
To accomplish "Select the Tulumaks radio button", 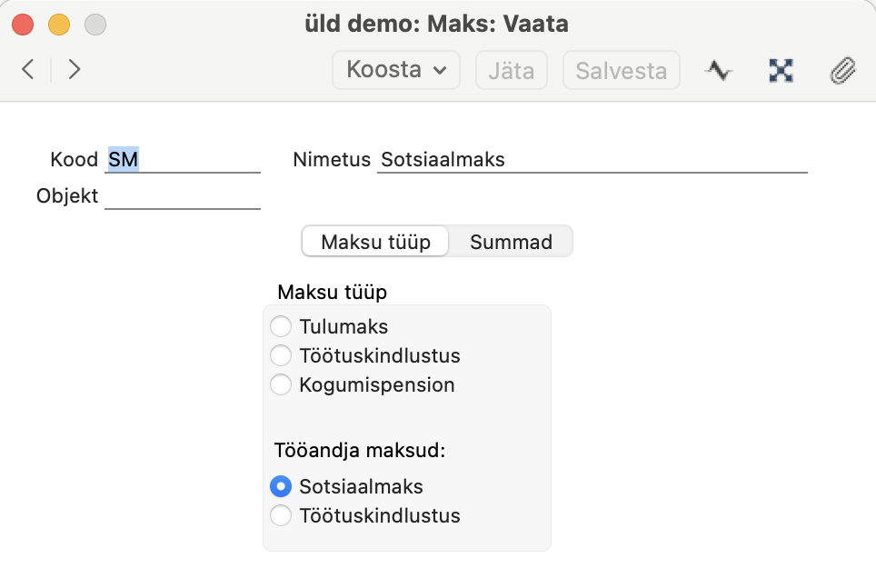I will (281, 326).
